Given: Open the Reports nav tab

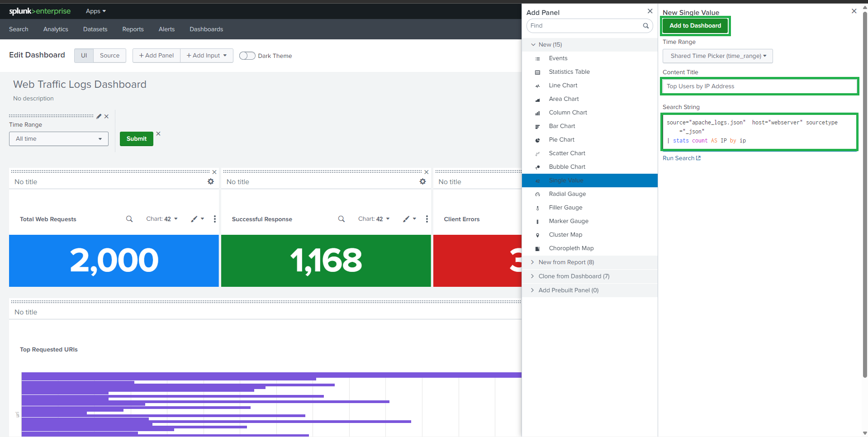Looking at the screenshot, I should tap(133, 29).
